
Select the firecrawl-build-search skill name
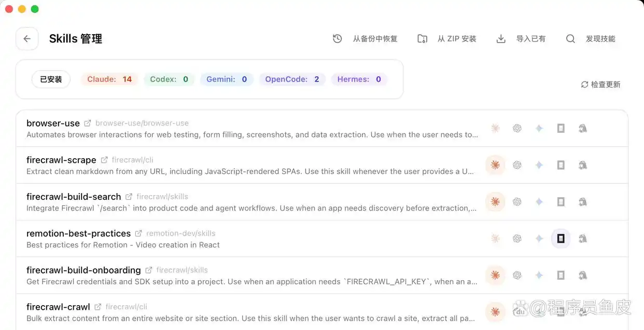coord(74,197)
